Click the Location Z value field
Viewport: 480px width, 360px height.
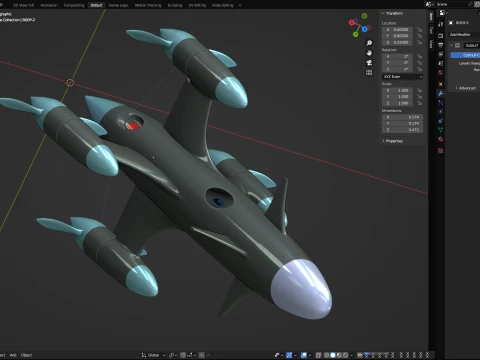(x=397, y=42)
